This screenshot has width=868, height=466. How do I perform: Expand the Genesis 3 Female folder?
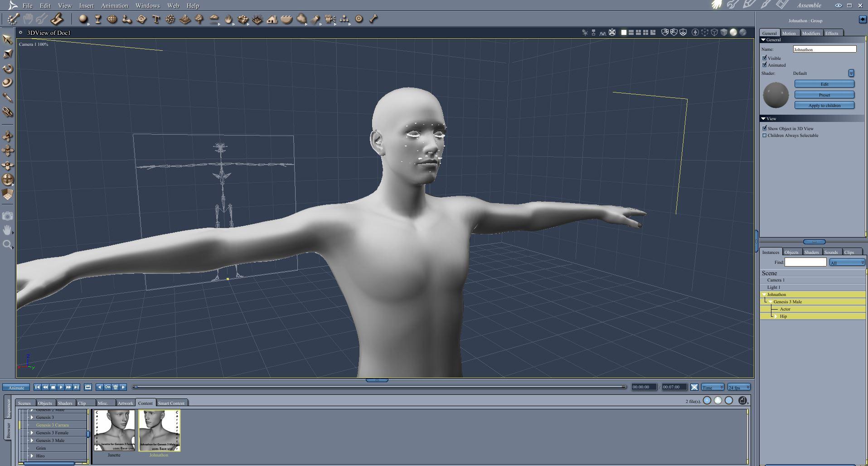[32, 433]
